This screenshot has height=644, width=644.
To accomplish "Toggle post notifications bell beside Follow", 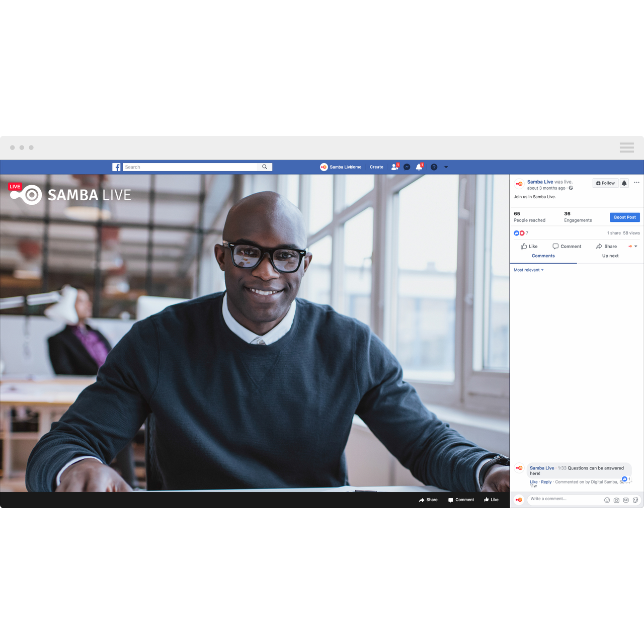I will pos(624,183).
